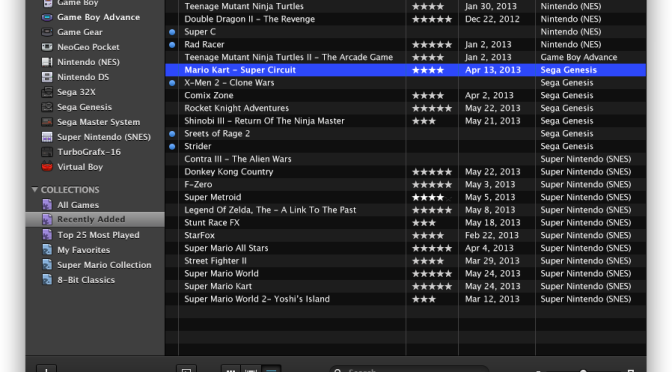Click the blue unplayed dot beside Super C
The width and height of the screenshot is (672, 372).
pyautogui.click(x=172, y=32)
